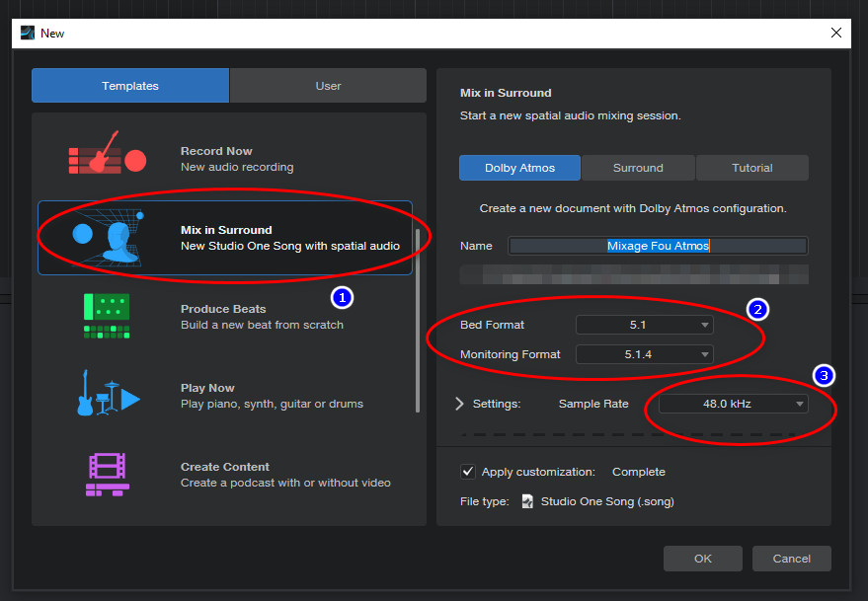Select the 'Create Content' template title
Image resolution: width=868 pixels, height=601 pixels.
point(225,467)
